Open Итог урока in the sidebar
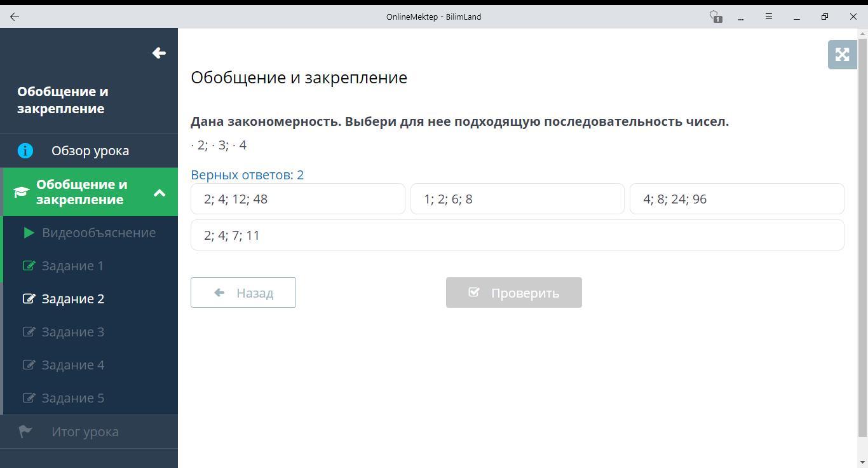 (x=90, y=432)
